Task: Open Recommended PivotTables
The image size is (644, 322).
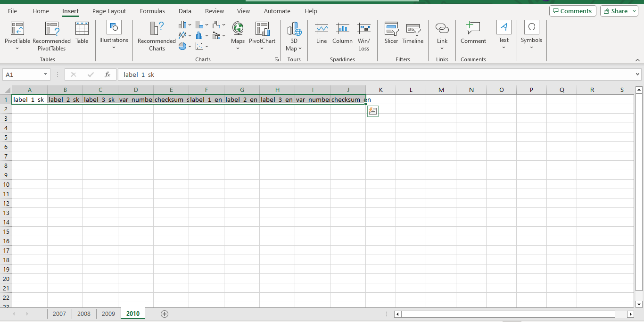Action: click(x=52, y=29)
